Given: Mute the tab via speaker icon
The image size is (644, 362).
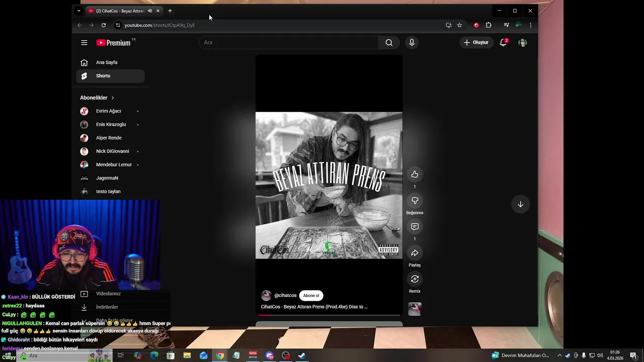Looking at the screenshot, I should [150, 11].
